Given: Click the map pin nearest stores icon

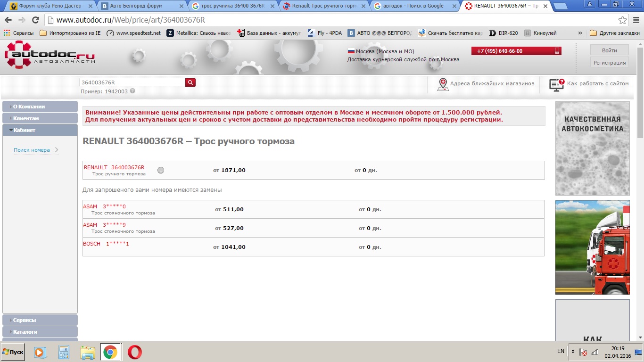Looking at the screenshot, I should click(x=443, y=84).
